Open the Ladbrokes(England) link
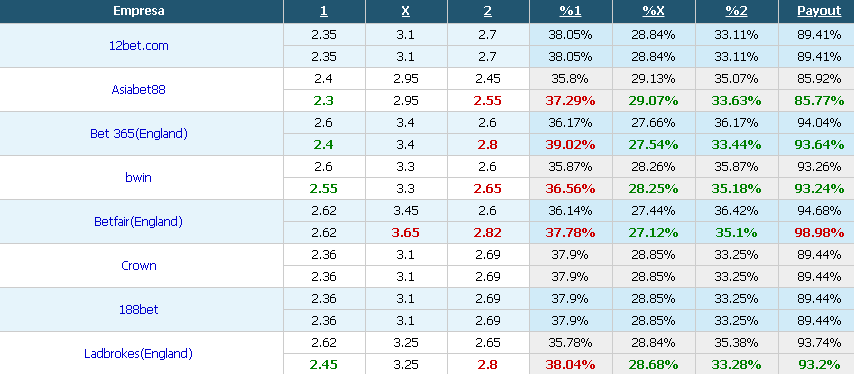 click(138, 354)
